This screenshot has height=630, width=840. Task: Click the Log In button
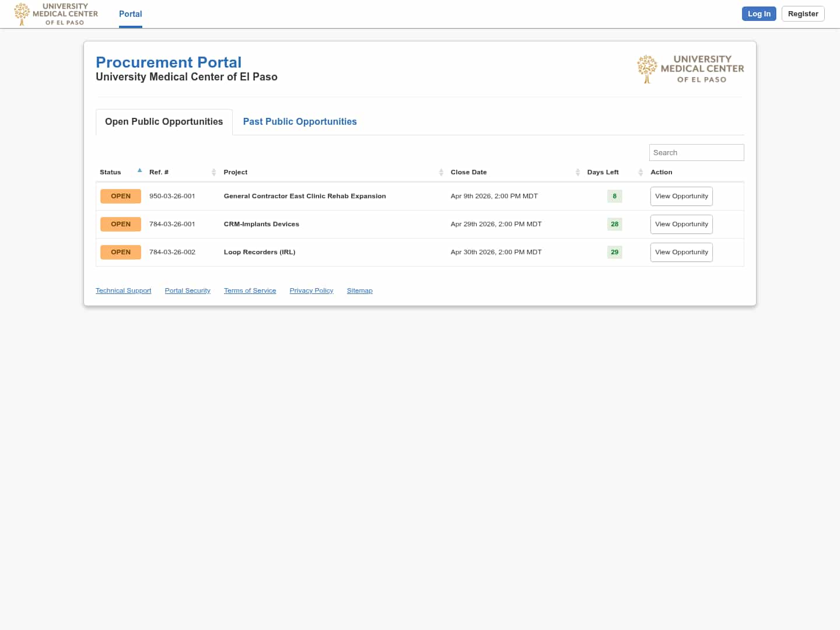(759, 13)
